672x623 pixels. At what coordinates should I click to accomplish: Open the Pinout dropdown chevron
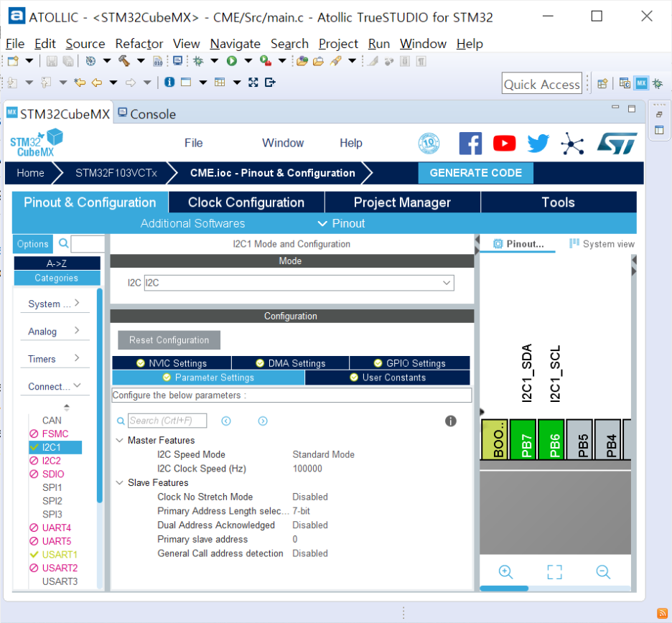[322, 223]
